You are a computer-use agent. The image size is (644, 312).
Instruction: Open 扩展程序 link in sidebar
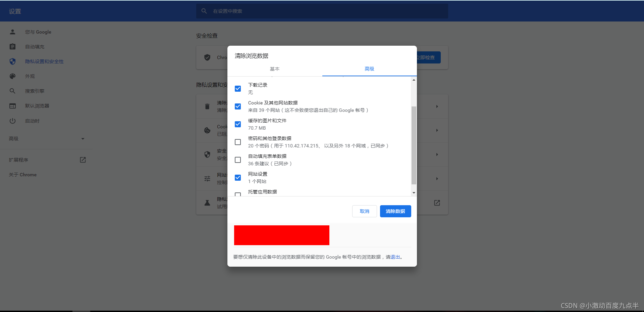click(x=18, y=160)
